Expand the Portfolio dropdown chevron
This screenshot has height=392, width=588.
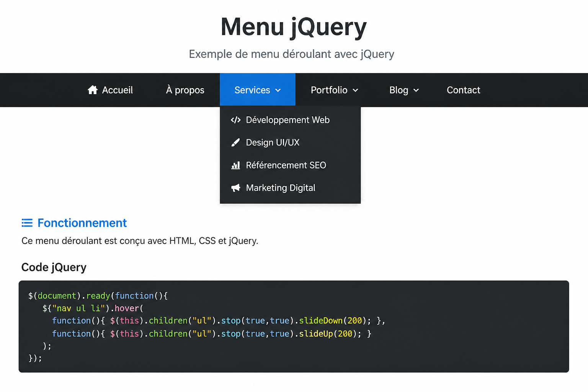[x=355, y=90]
